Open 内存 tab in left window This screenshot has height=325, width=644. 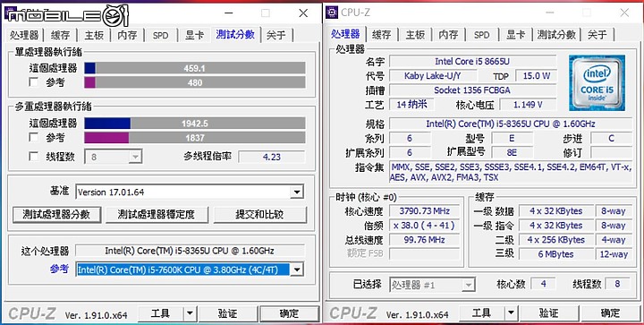pos(127,35)
